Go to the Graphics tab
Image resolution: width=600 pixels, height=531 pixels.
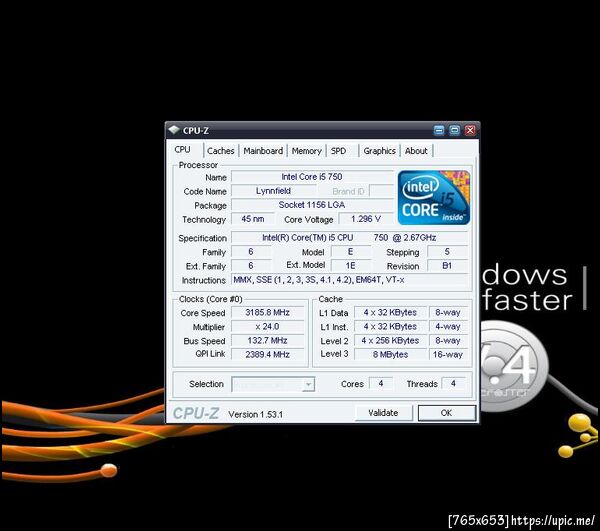[x=379, y=151]
